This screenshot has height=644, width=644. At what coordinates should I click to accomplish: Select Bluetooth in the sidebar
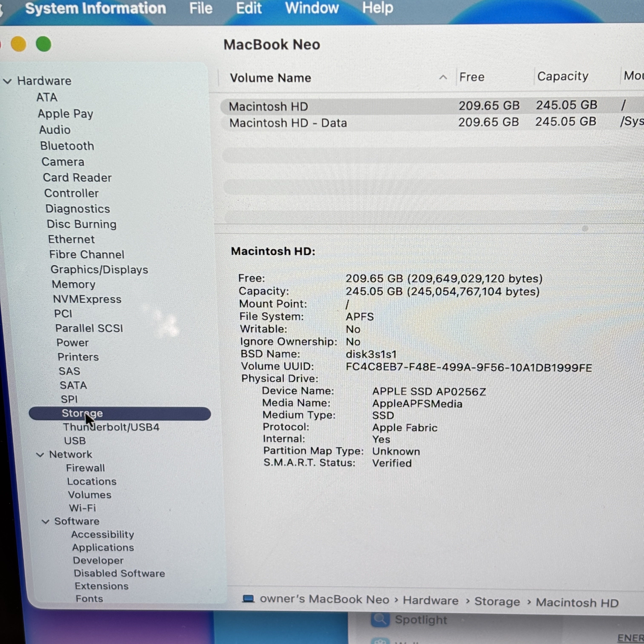(x=67, y=146)
